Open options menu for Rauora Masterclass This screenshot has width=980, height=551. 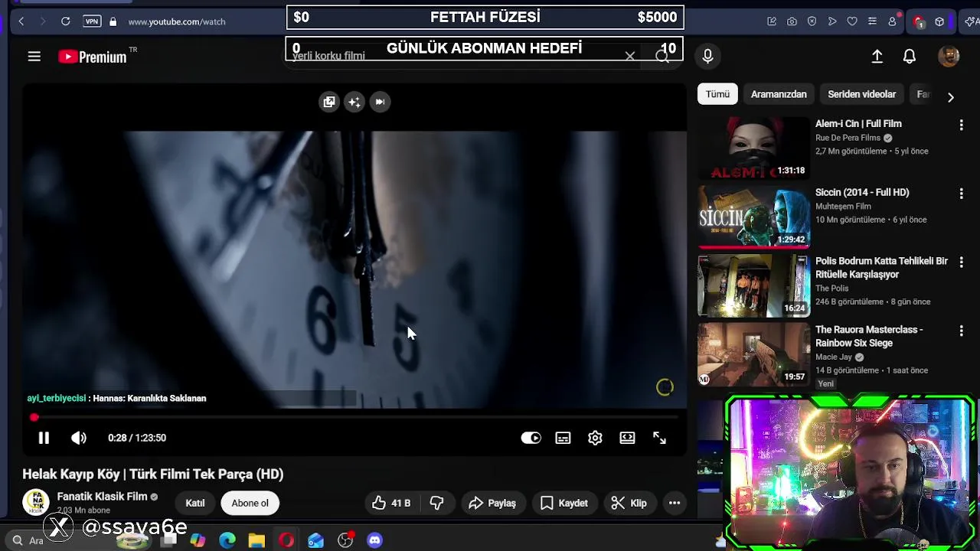point(961,331)
